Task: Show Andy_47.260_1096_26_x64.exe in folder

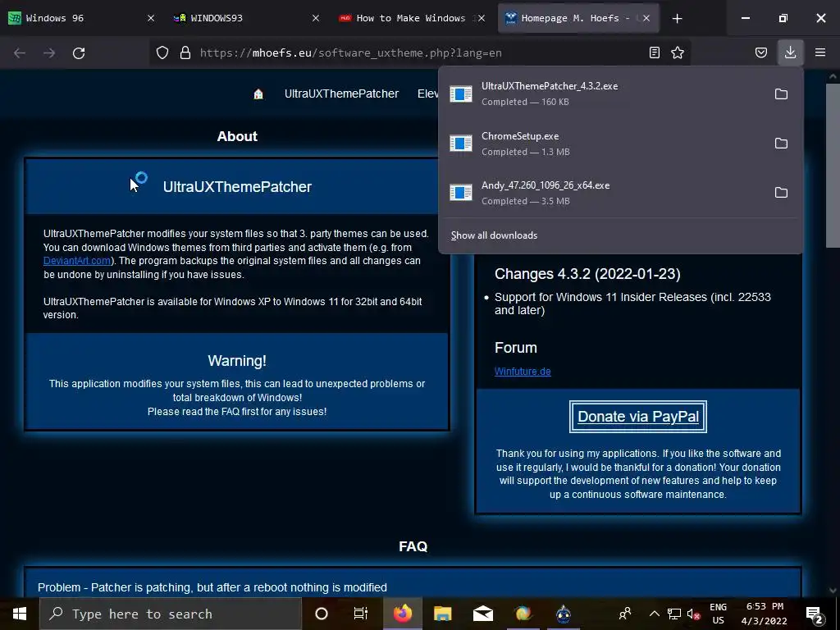Action: coord(781,192)
